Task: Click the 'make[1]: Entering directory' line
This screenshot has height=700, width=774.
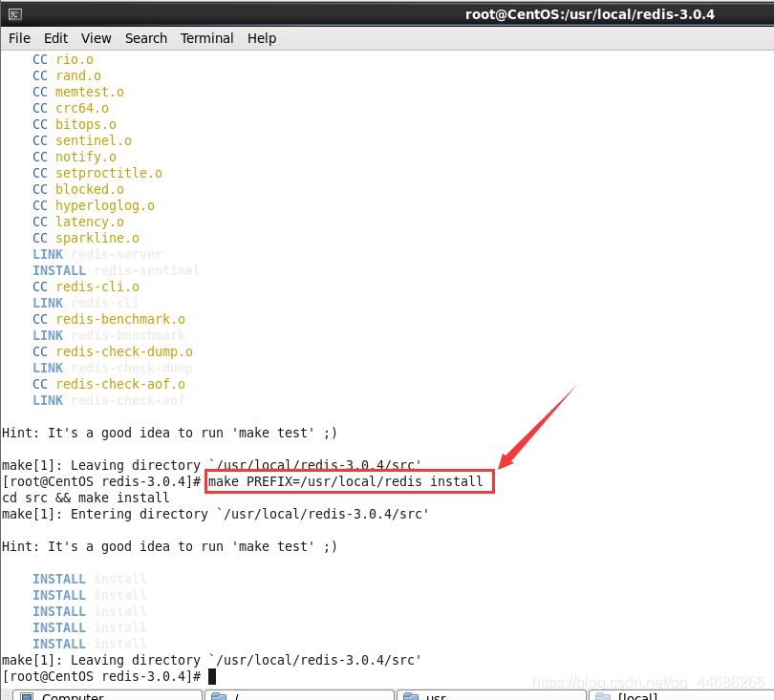Action: tap(215, 515)
